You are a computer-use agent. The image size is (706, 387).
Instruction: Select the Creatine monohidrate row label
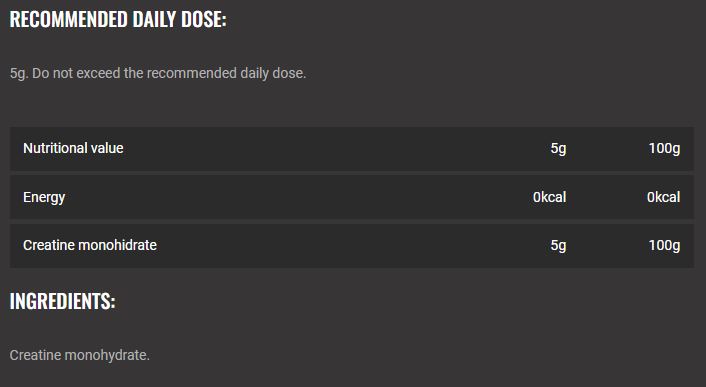click(x=90, y=245)
